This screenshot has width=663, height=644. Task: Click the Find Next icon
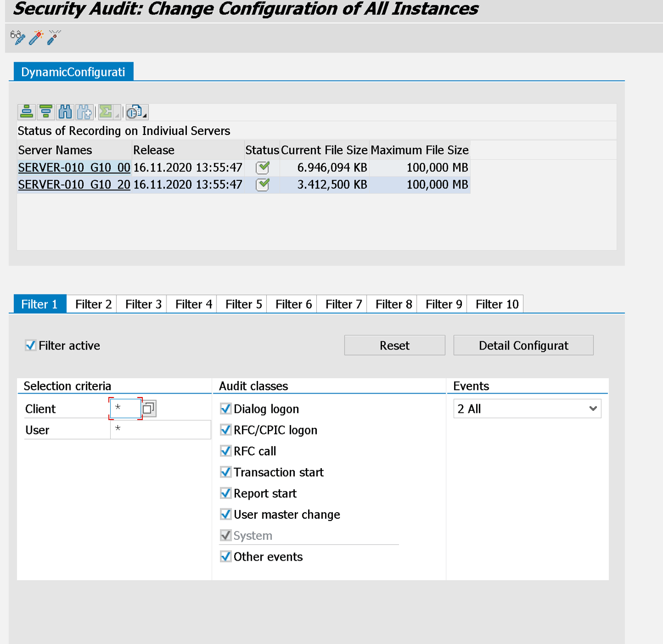[x=84, y=112]
